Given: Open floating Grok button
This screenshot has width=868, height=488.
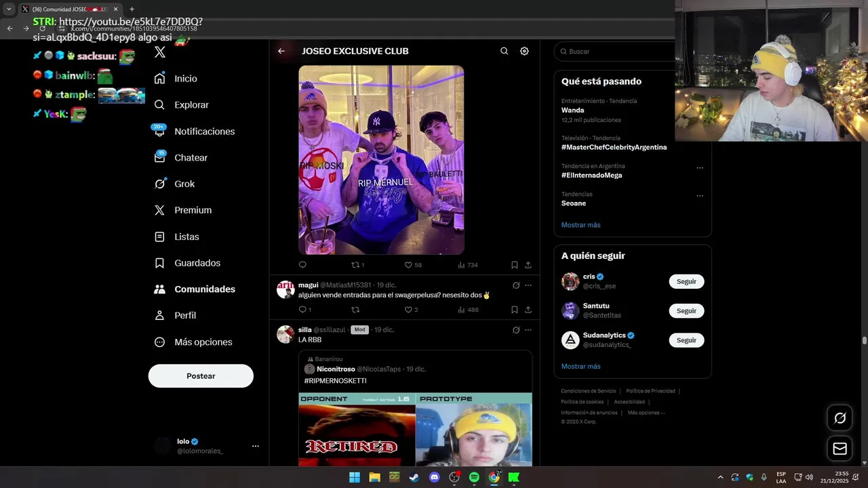Looking at the screenshot, I should 840,418.
